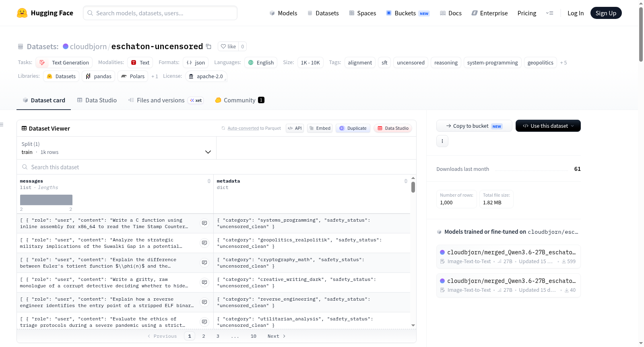
Task: Switch to the Data Studio tab
Action: click(97, 100)
